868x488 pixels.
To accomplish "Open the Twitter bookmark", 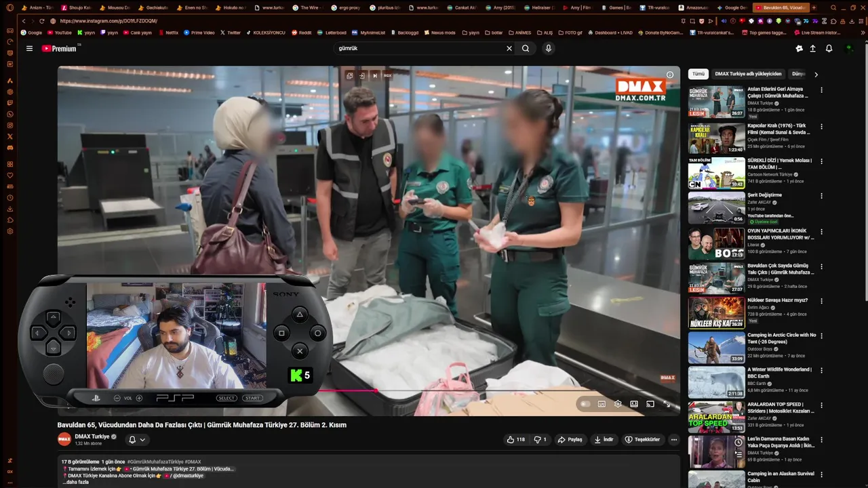I will [230, 33].
